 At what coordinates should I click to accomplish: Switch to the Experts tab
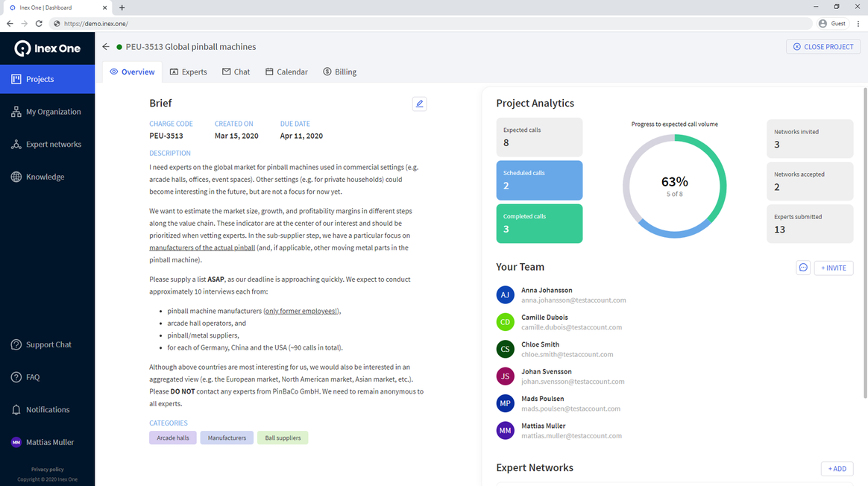pos(188,72)
